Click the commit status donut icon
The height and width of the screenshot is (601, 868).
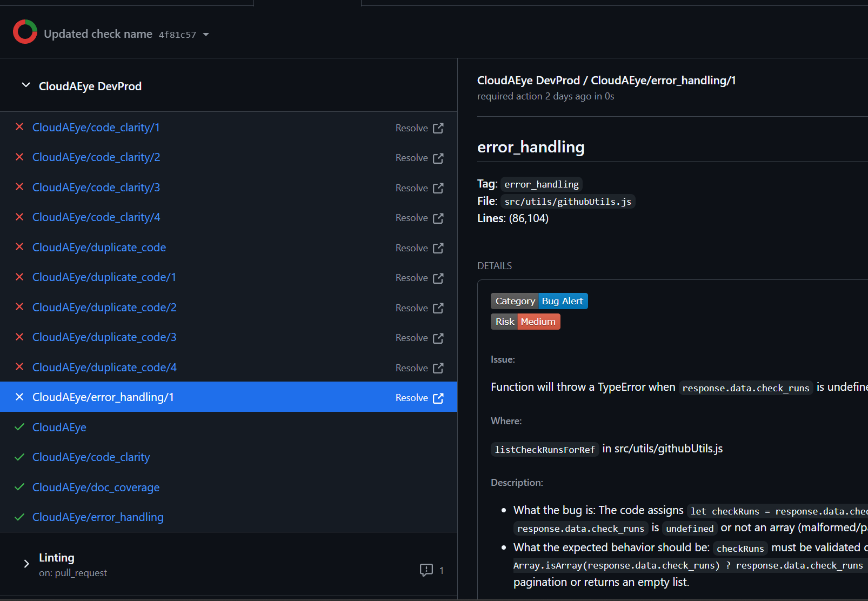click(25, 32)
